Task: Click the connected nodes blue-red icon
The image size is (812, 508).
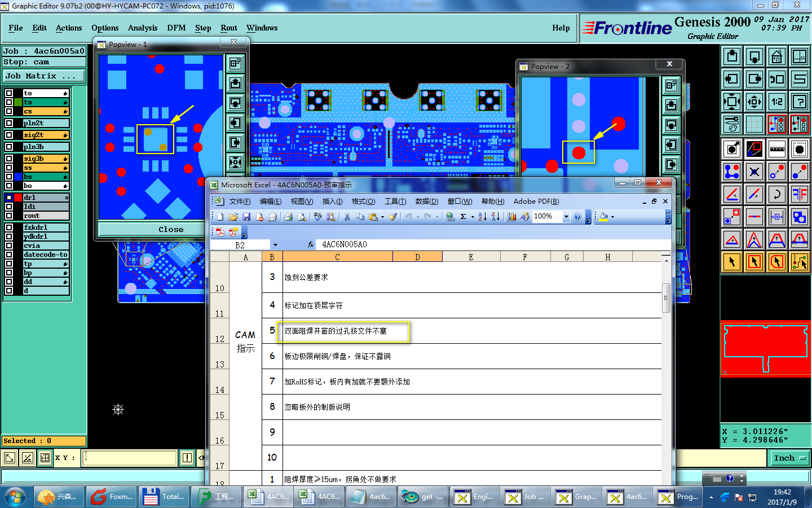Action: point(732,172)
